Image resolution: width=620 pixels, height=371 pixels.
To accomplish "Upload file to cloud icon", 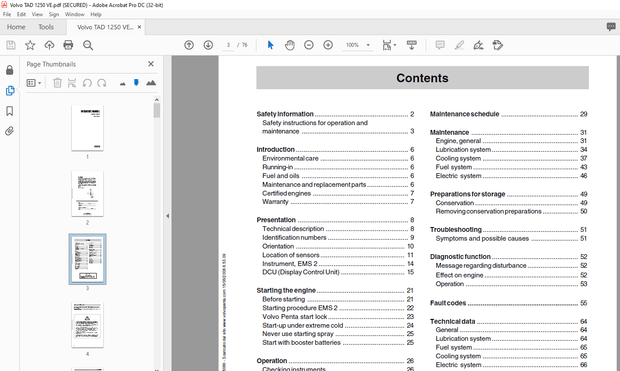I will click(49, 45).
